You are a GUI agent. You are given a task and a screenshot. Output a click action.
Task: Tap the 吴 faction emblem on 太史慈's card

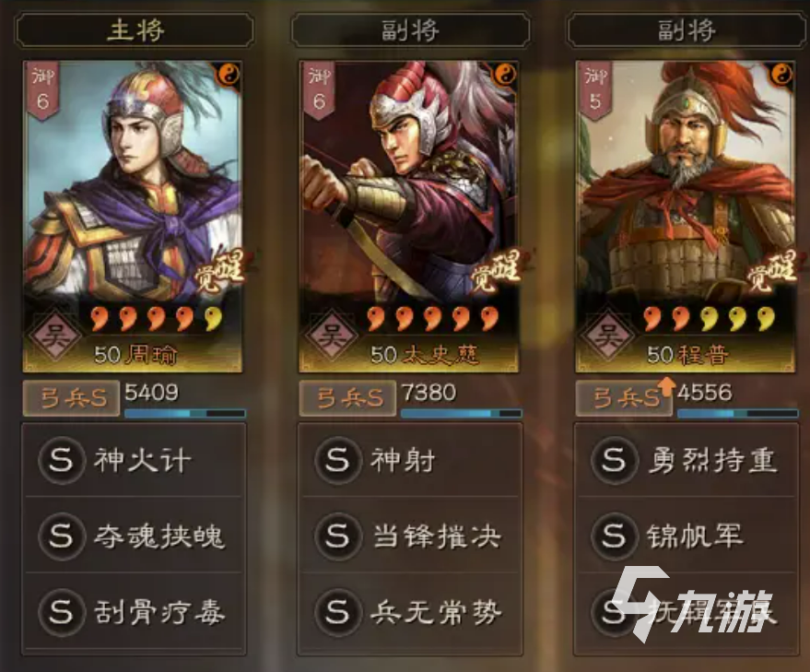click(x=332, y=336)
